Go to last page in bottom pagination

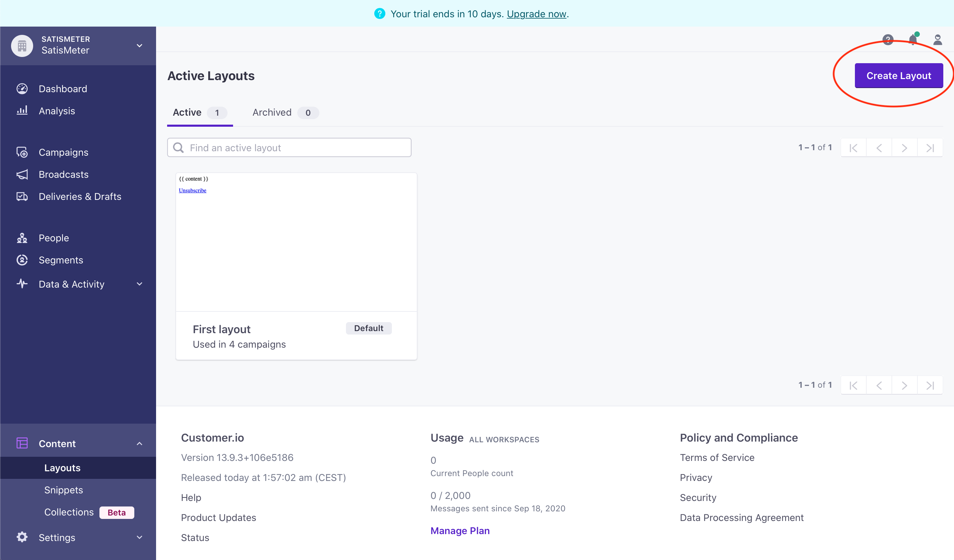[x=930, y=385]
